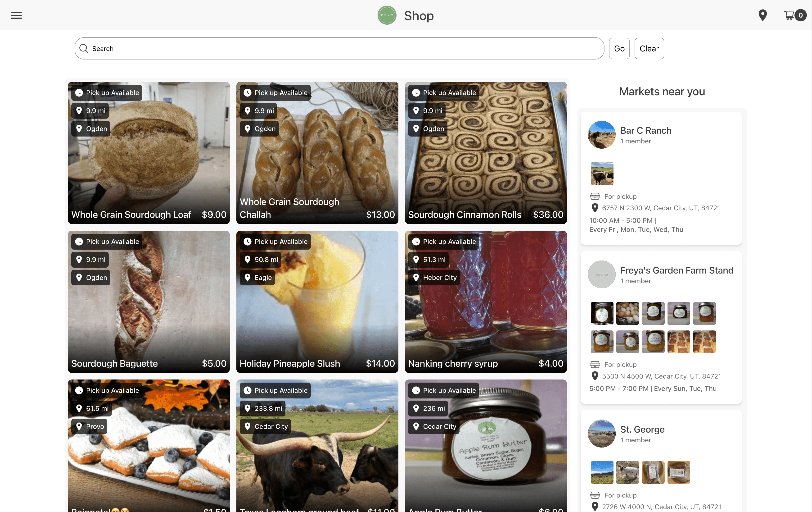
Task: Click the search magnifier icon
Action: (84, 48)
